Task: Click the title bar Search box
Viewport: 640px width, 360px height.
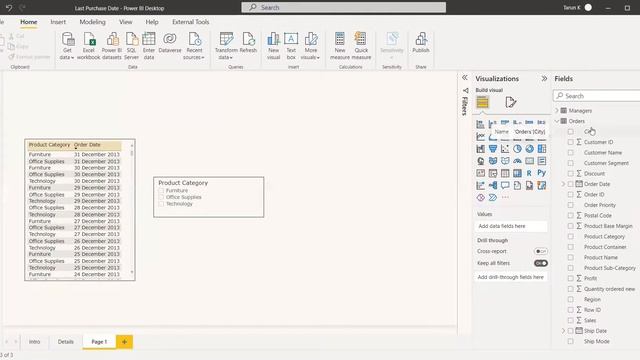Action: coord(344,7)
